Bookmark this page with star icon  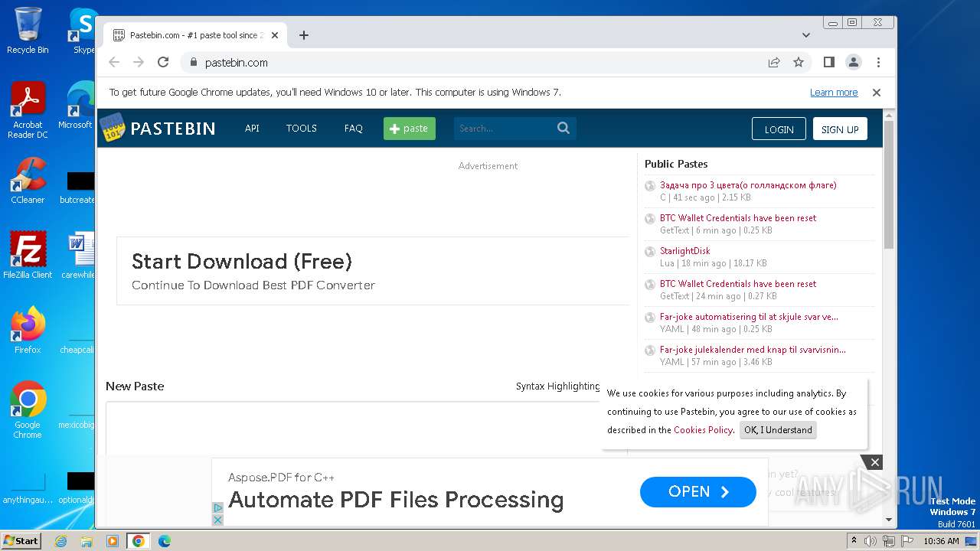tap(799, 63)
